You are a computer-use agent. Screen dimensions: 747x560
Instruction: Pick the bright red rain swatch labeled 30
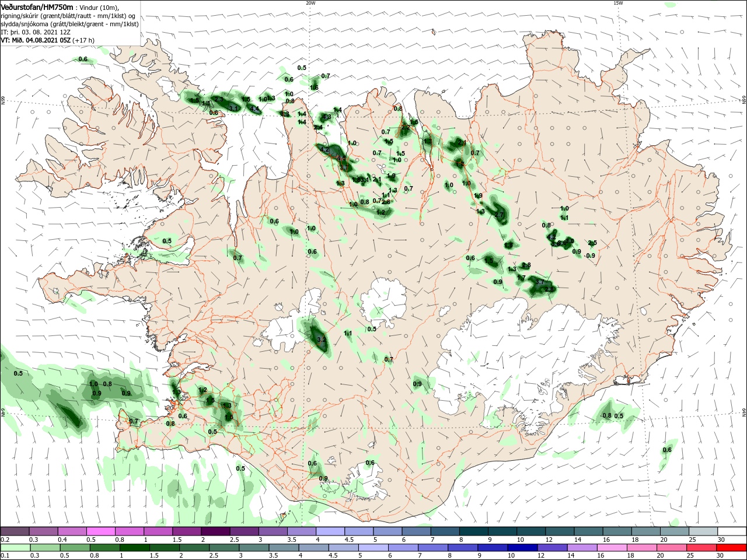732,548
